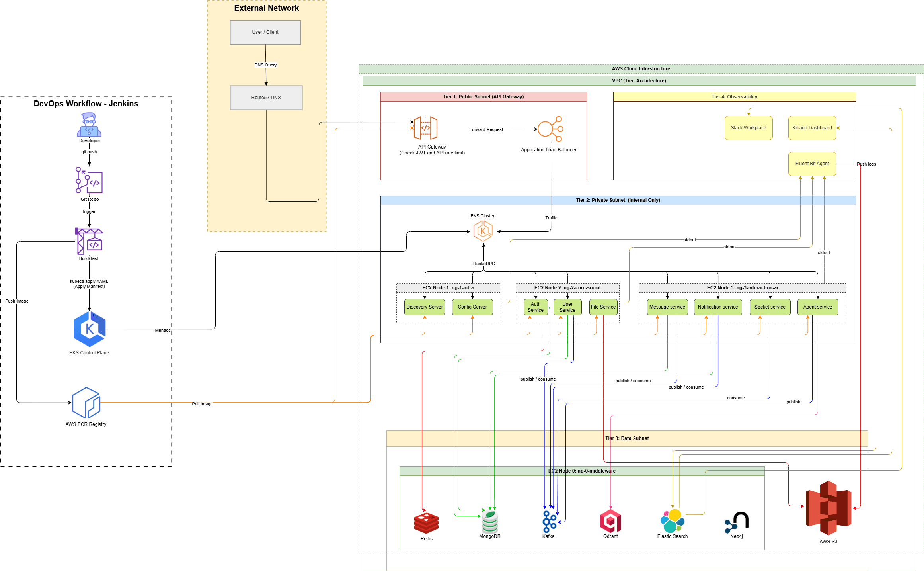Select the File Service box
This screenshot has height=571, width=924.
pos(603,307)
